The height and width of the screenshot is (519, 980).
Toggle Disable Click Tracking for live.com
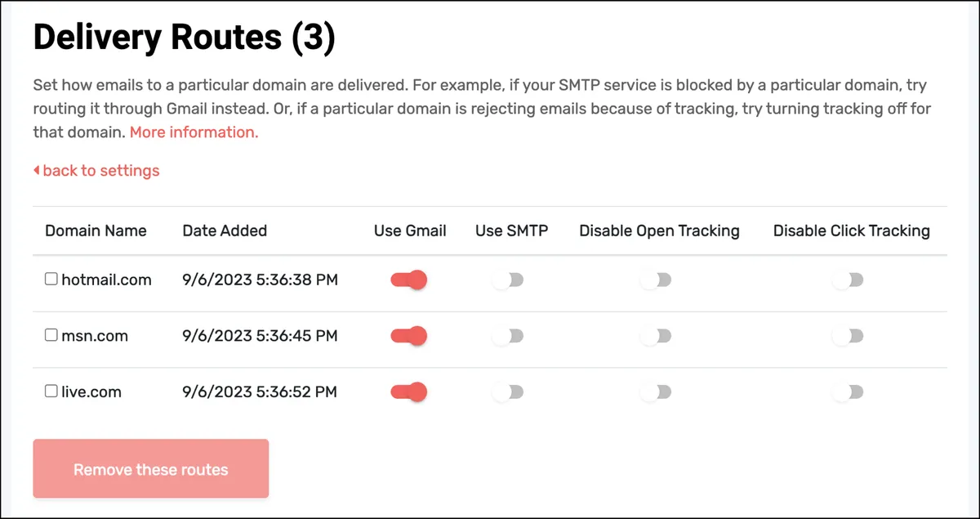(848, 392)
